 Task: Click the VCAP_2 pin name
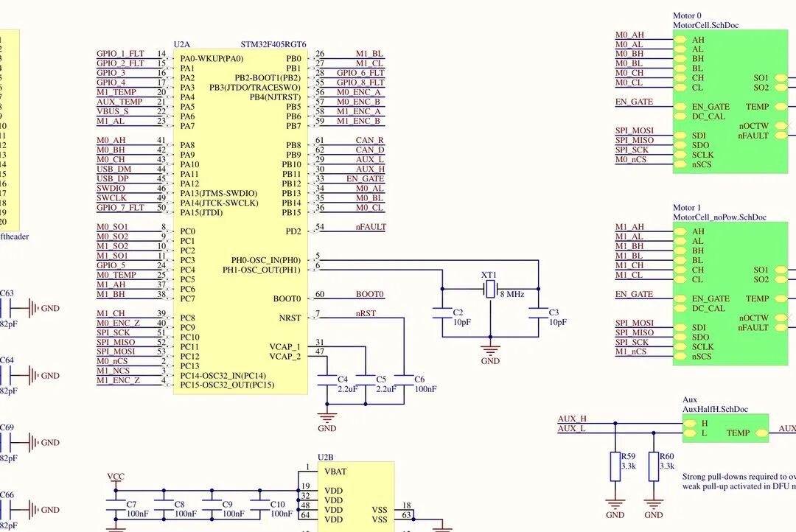click(284, 357)
